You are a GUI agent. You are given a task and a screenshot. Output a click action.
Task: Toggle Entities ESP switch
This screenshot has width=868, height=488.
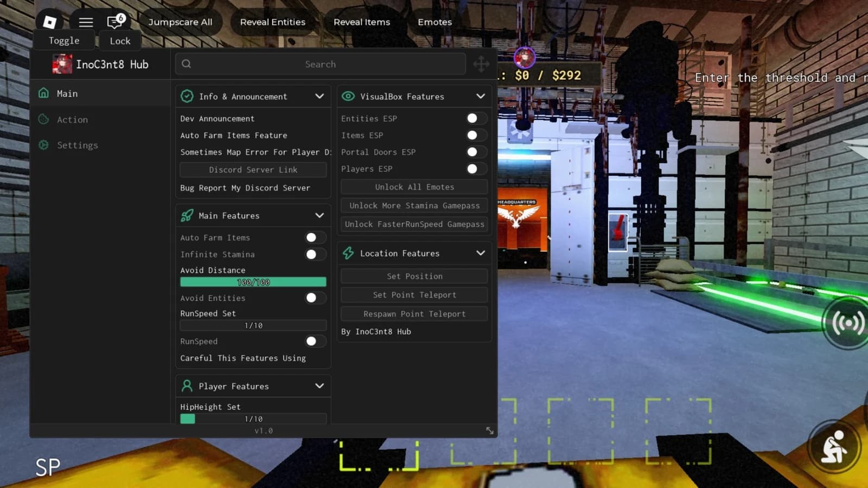(476, 118)
